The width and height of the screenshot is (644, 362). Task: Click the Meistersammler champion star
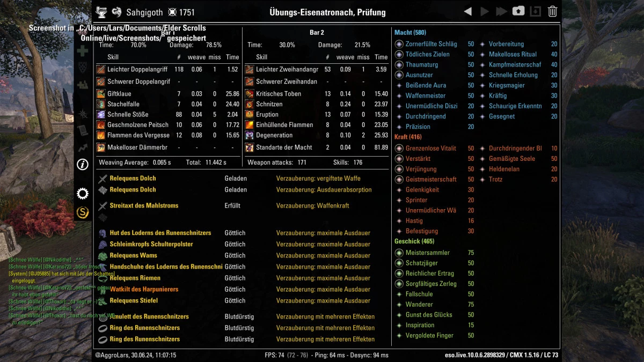(399, 253)
